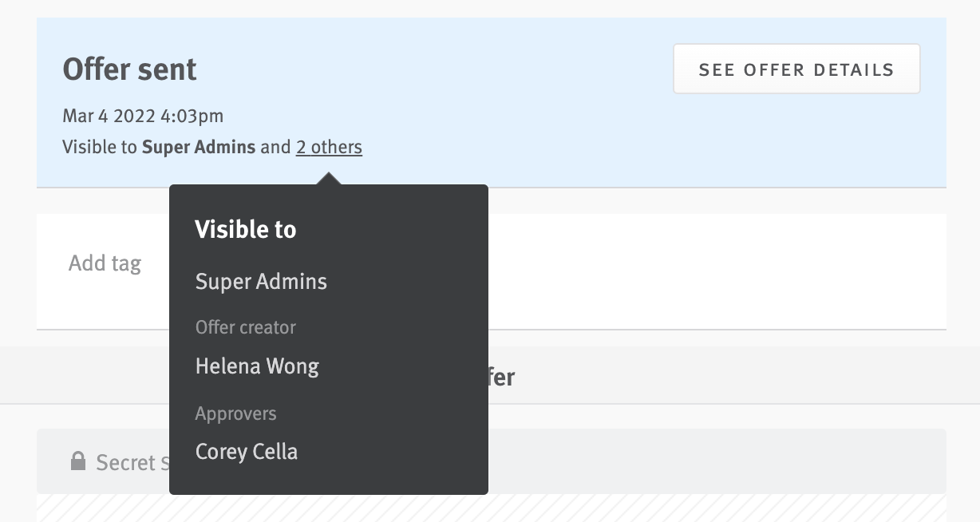The width and height of the screenshot is (980, 522).
Task: Click the Approvers label in the tooltip
Action: pos(235,413)
